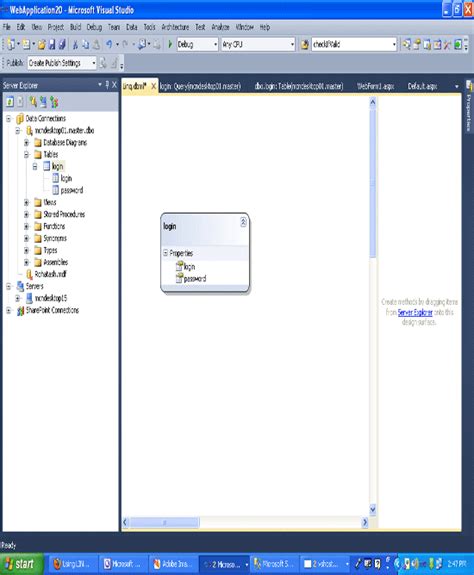Click the Connect to Database icon

(33, 102)
